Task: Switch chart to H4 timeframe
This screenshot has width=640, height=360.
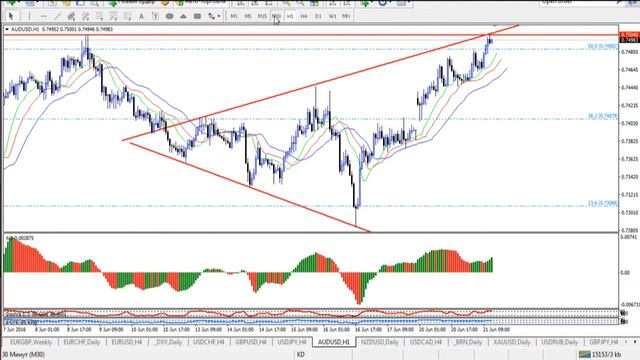Action: [x=304, y=16]
